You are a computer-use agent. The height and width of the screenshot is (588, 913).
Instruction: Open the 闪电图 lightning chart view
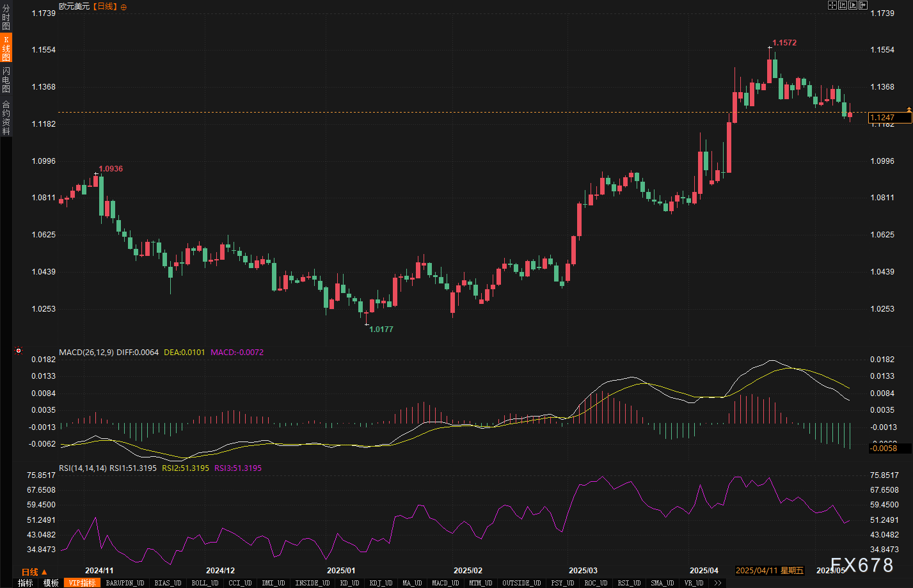tap(6, 79)
